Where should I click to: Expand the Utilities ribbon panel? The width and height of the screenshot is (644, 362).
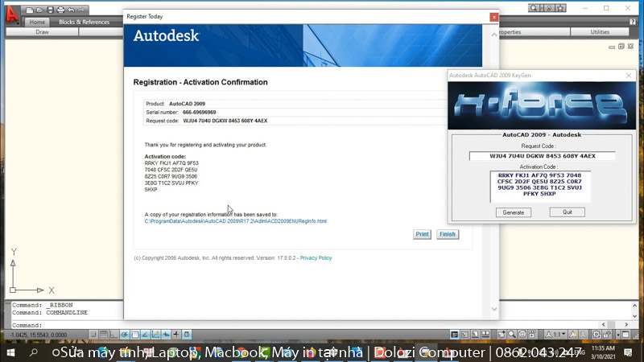pyautogui.click(x=600, y=32)
